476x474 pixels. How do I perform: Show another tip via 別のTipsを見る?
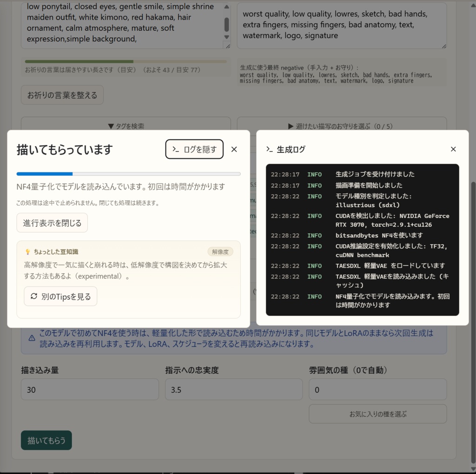[x=60, y=296]
